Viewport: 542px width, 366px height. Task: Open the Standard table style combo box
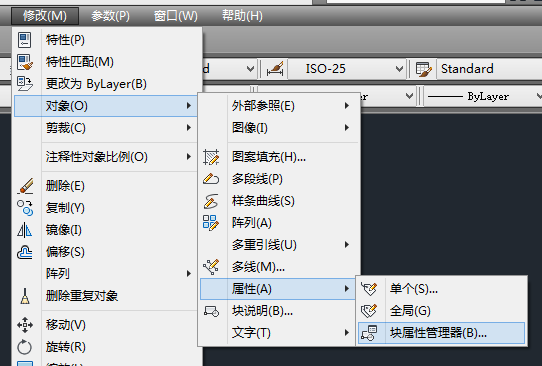[x=489, y=69]
